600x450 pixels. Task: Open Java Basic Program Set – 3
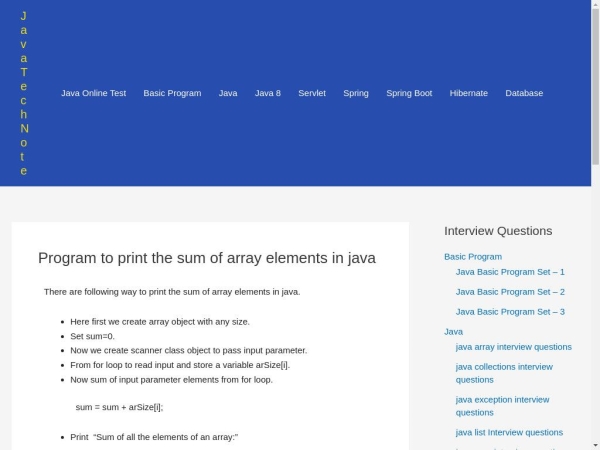pyautogui.click(x=510, y=312)
